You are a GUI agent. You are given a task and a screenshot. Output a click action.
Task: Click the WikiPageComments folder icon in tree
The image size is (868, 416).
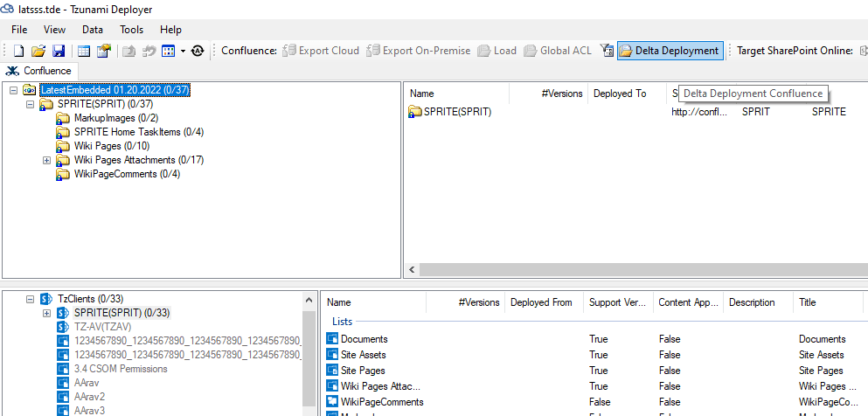[x=63, y=174]
